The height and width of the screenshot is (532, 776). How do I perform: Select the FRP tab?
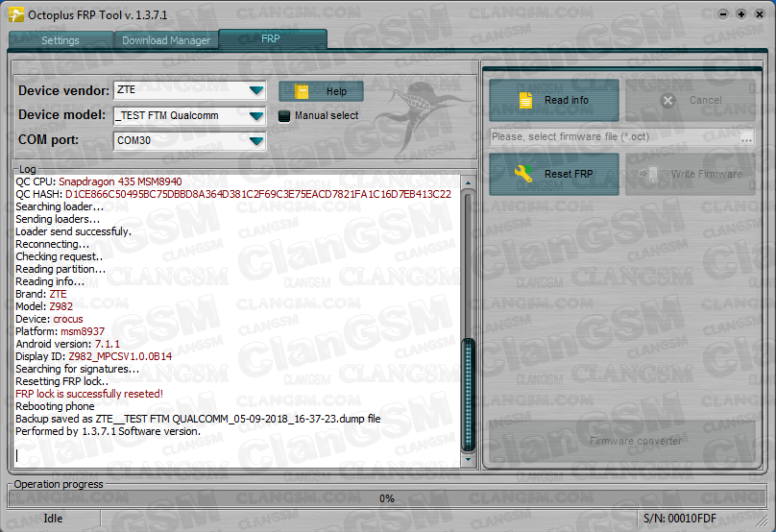[272, 39]
